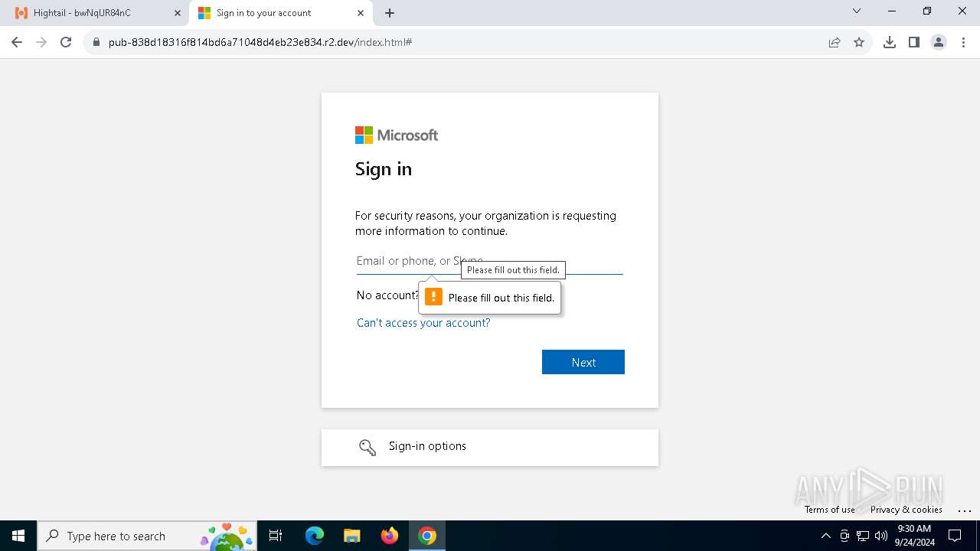Screen dimensions: 980x551
Task: Open a new browser tab
Action: [x=390, y=13]
